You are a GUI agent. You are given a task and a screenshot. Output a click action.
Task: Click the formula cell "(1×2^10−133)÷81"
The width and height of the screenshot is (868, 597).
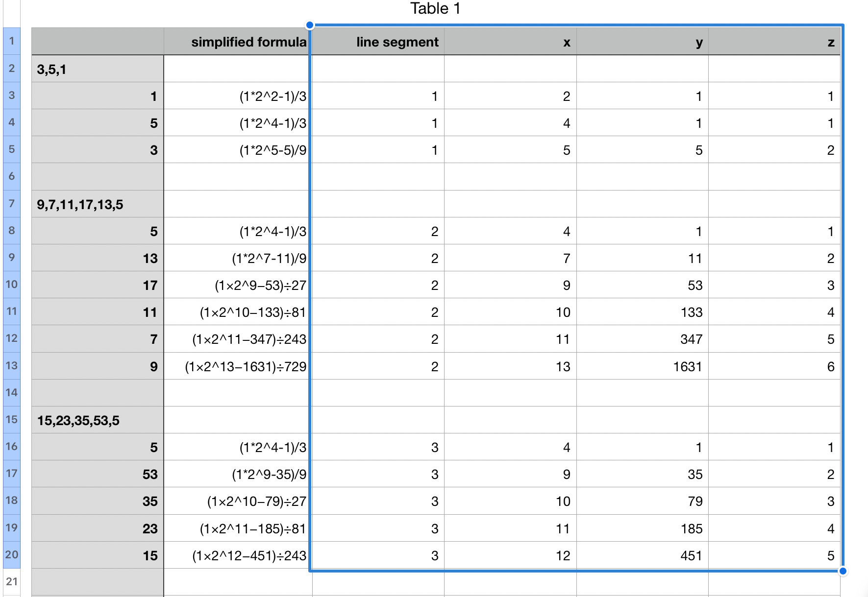(238, 312)
